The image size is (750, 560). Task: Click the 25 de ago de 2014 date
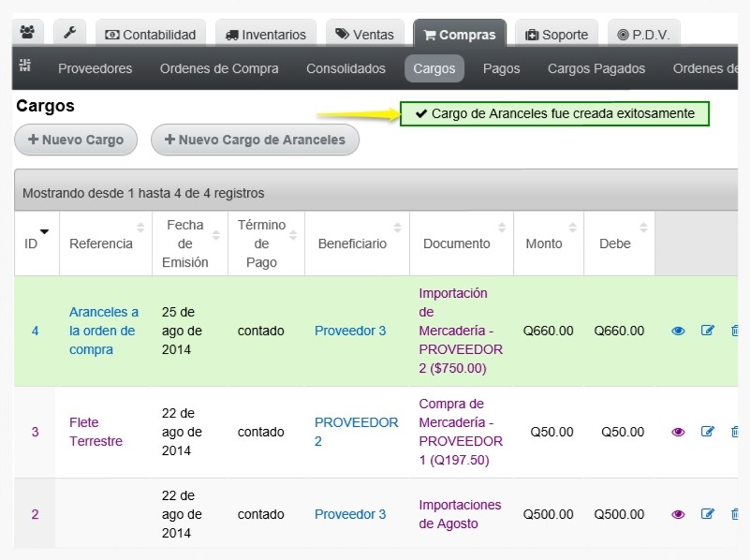point(182,331)
